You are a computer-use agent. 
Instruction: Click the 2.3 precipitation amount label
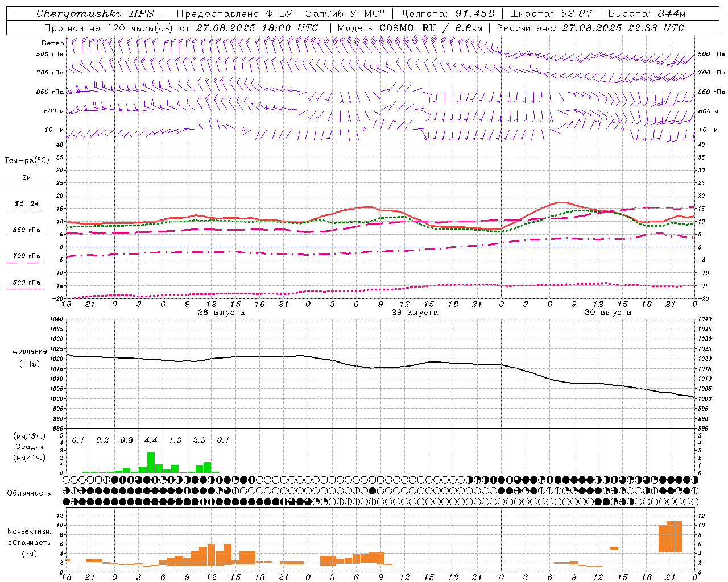click(199, 440)
